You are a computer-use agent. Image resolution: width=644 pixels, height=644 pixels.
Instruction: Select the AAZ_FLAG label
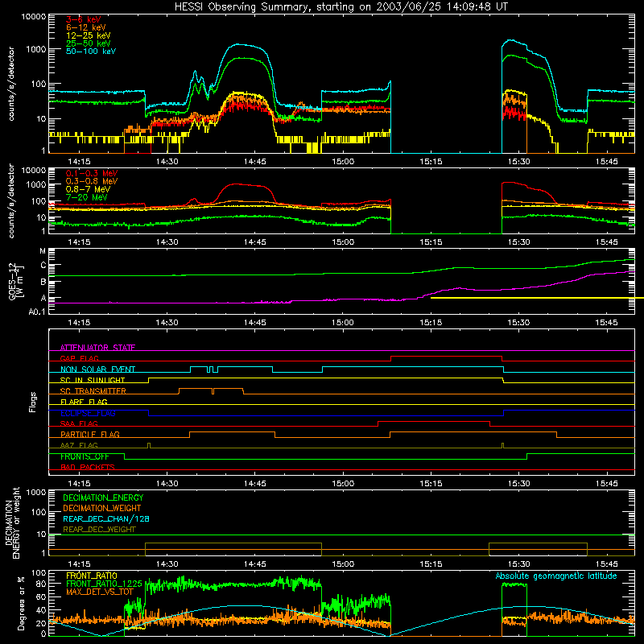click(x=79, y=445)
